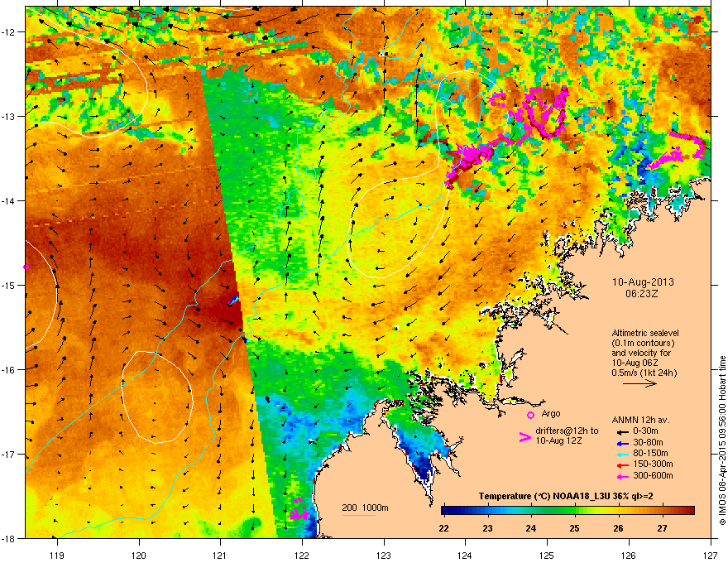Click the latitude axis label -13

click(x=8, y=116)
